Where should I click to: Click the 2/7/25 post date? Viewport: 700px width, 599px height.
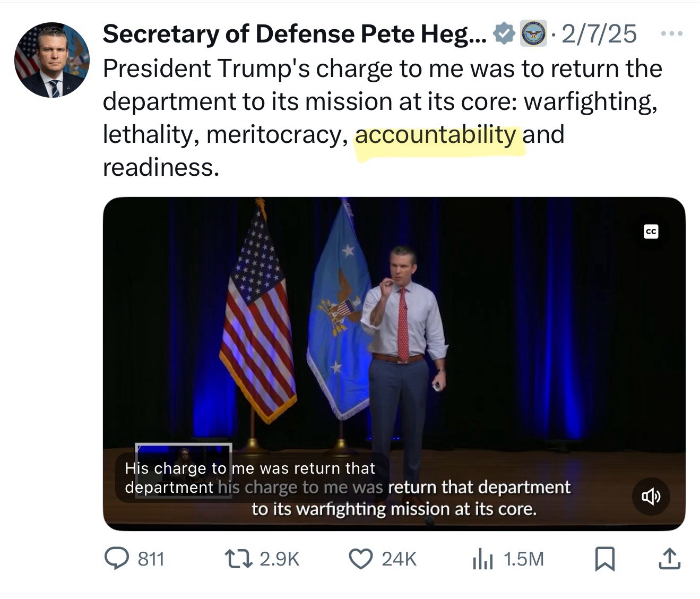(599, 34)
